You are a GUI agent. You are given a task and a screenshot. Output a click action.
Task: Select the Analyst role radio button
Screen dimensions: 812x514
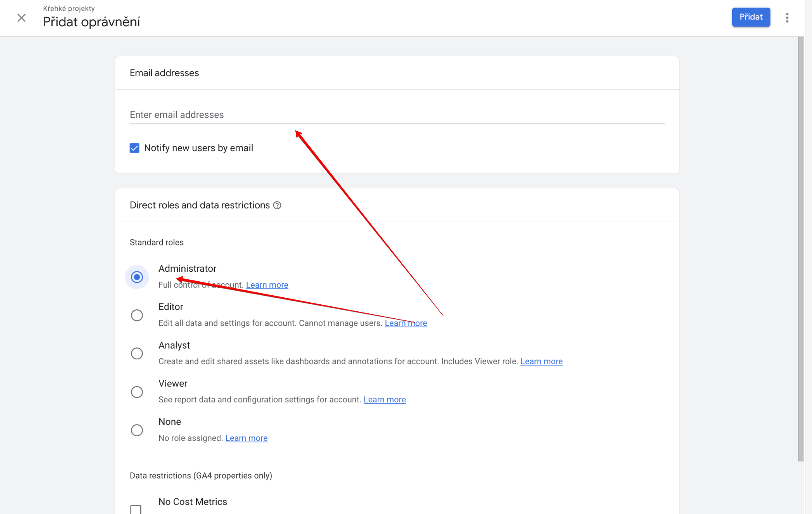coord(137,354)
